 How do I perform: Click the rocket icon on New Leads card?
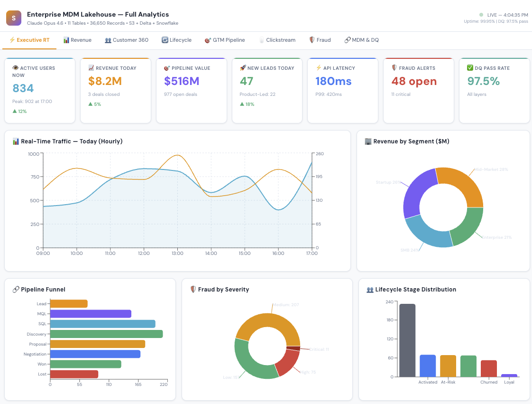243,68
